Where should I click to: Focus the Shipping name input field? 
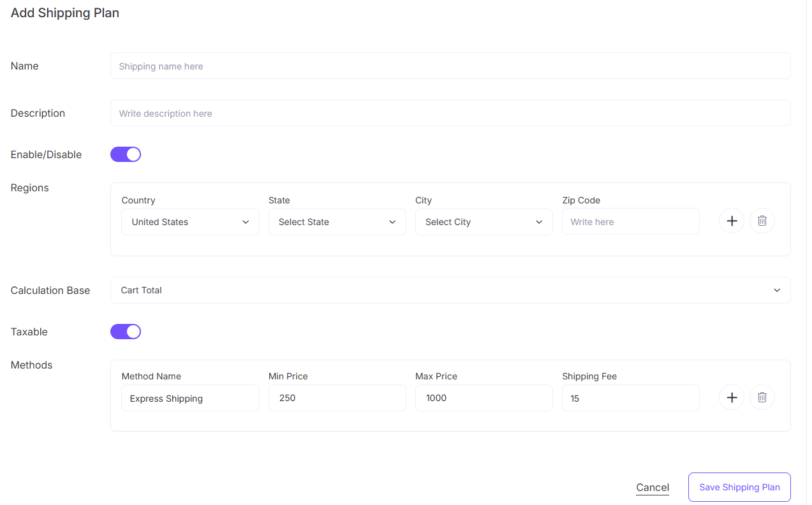(450, 66)
